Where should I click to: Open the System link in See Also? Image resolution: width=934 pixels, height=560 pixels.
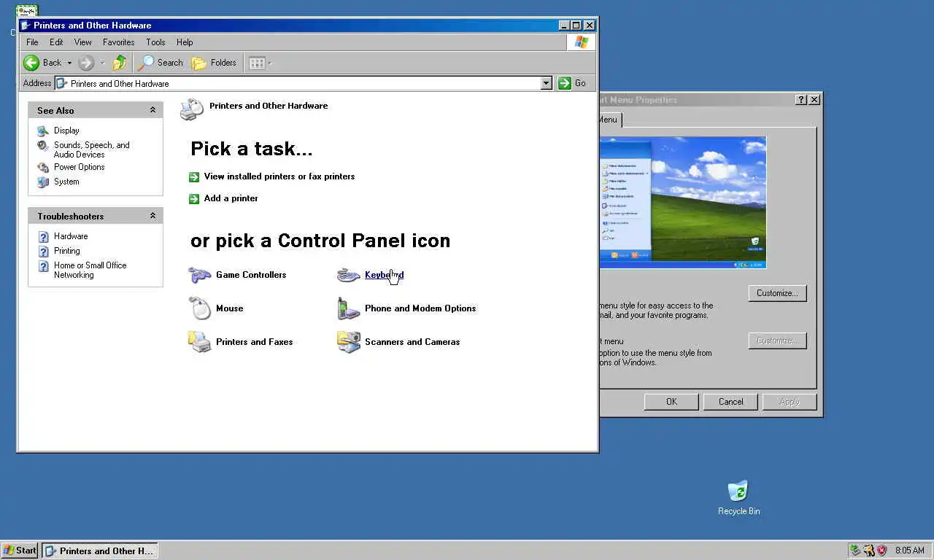(66, 182)
